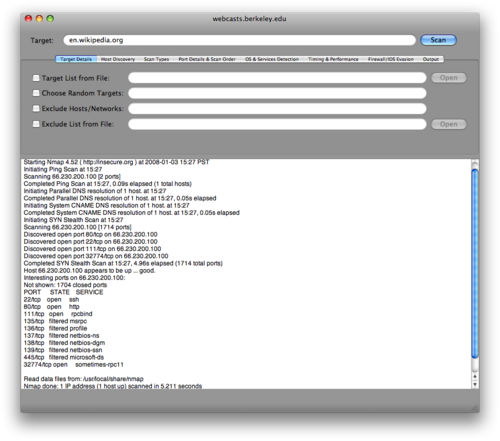Zoom the window with green button

pos(50,19)
